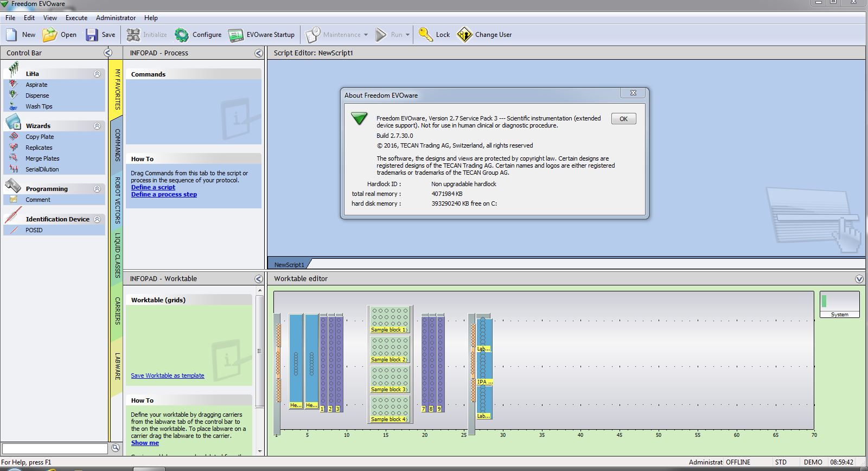This screenshot has width=868, height=471.
Task: Collapse the INFOPAD - Worktable panel
Action: coord(259,278)
